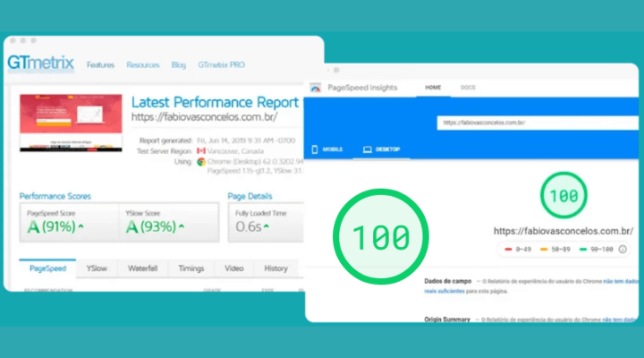Click the desktop laptop icon
Viewport: 644px width, 358px height.
coord(368,149)
